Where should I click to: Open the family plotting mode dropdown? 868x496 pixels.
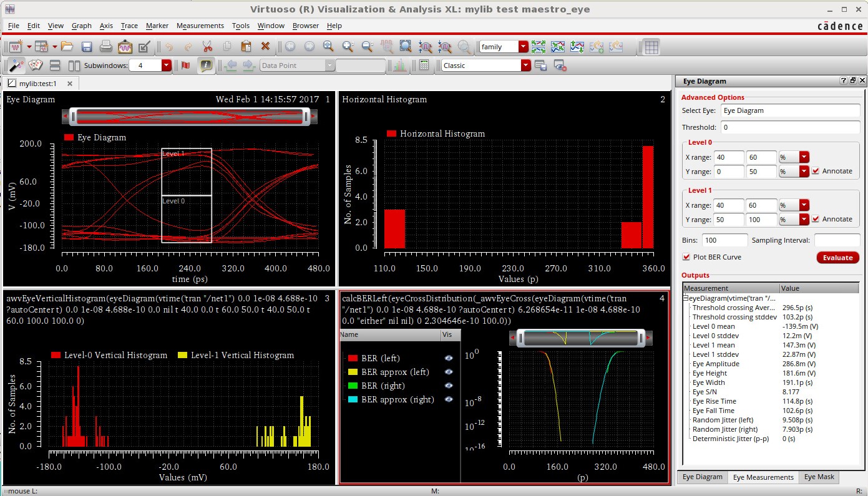[523, 47]
